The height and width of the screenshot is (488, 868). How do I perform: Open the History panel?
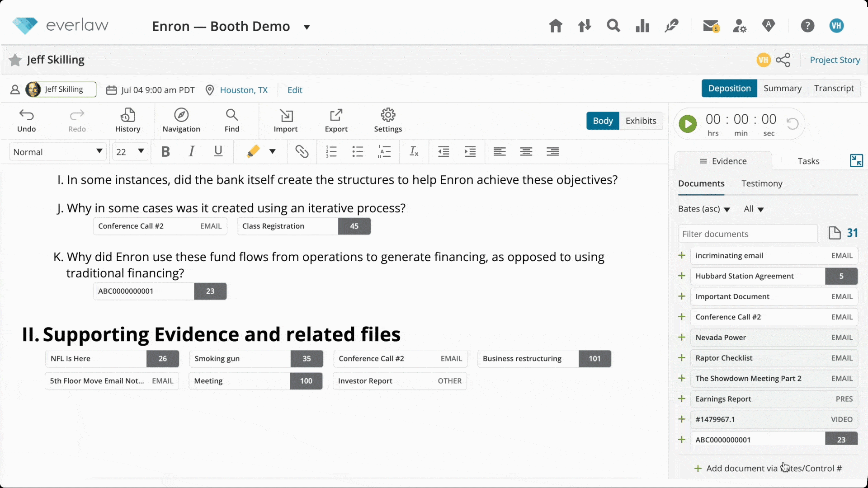[127, 120]
